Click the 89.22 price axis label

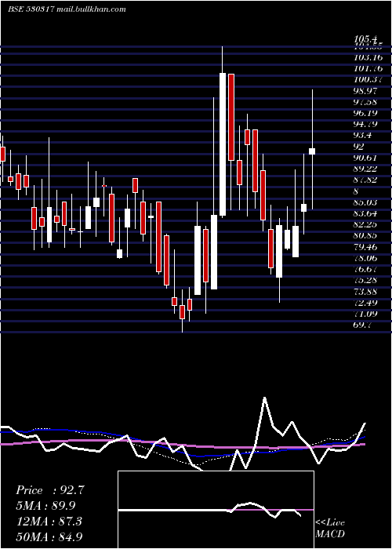(365, 169)
